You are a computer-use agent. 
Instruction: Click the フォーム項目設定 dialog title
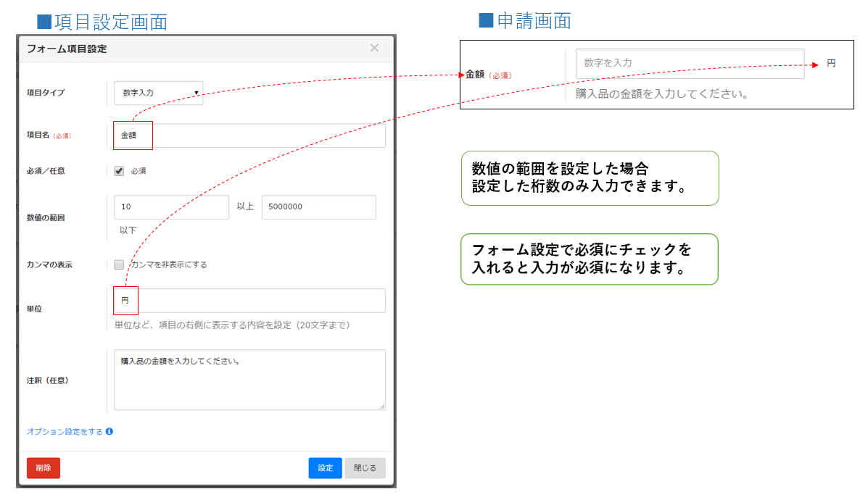click(x=67, y=49)
